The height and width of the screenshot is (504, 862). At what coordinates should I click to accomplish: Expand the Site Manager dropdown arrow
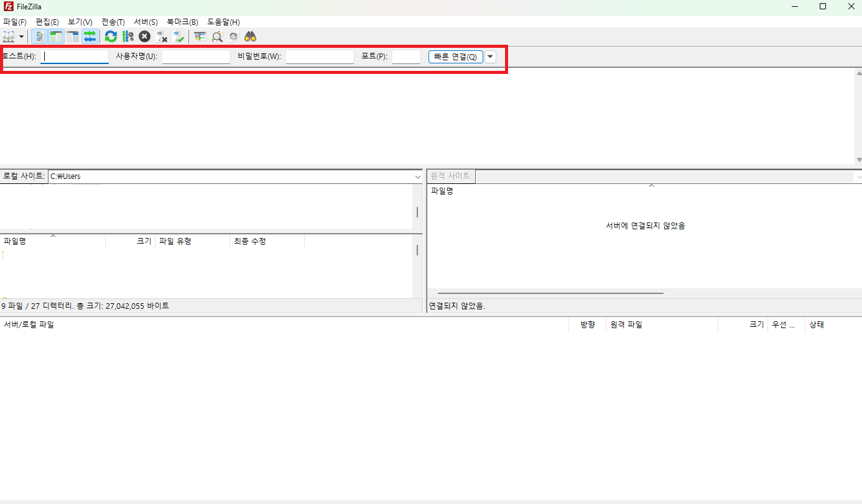21,37
